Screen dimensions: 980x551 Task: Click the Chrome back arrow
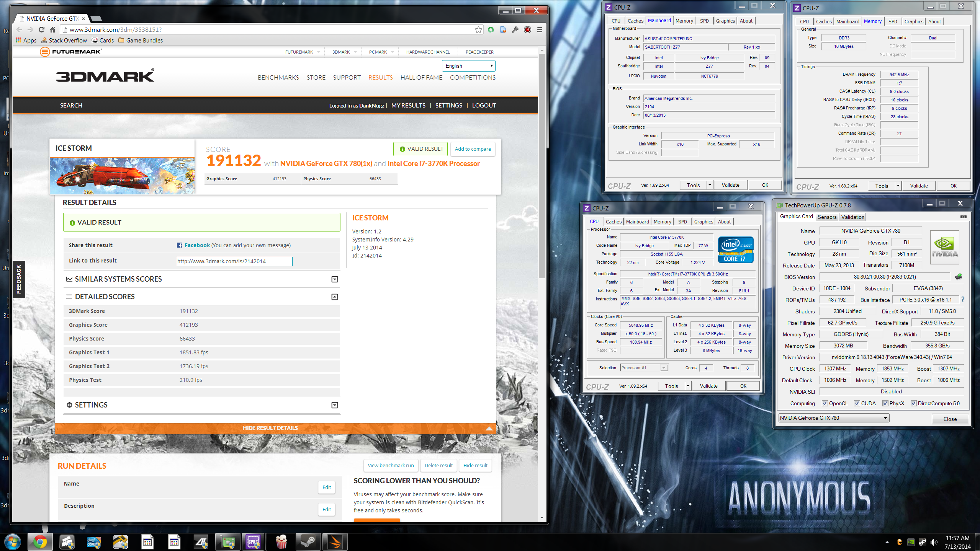tap(20, 29)
